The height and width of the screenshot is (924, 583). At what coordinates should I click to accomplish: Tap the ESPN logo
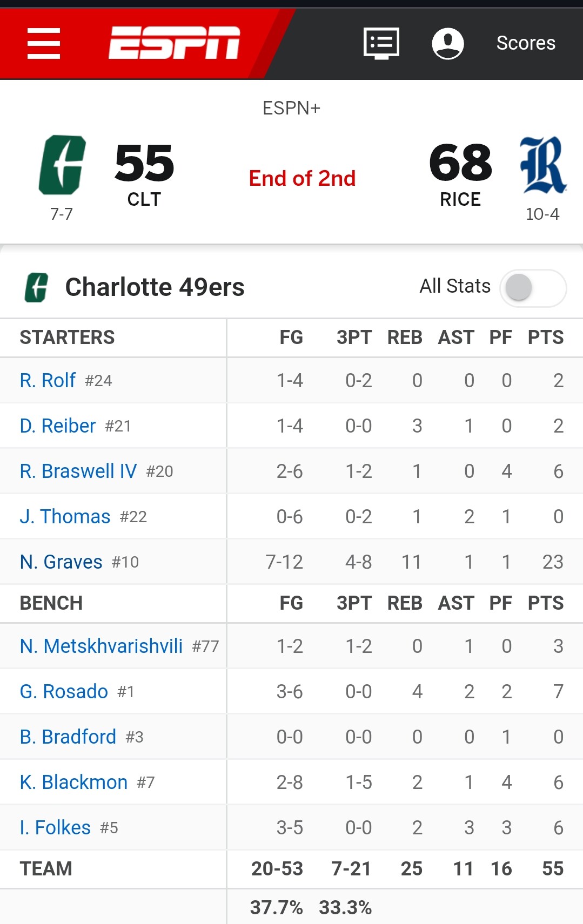point(175,43)
